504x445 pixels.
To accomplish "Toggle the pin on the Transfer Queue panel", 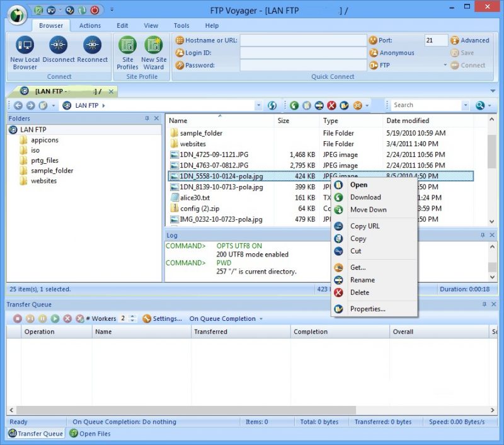I will pyautogui.click(x=484, y=304).
